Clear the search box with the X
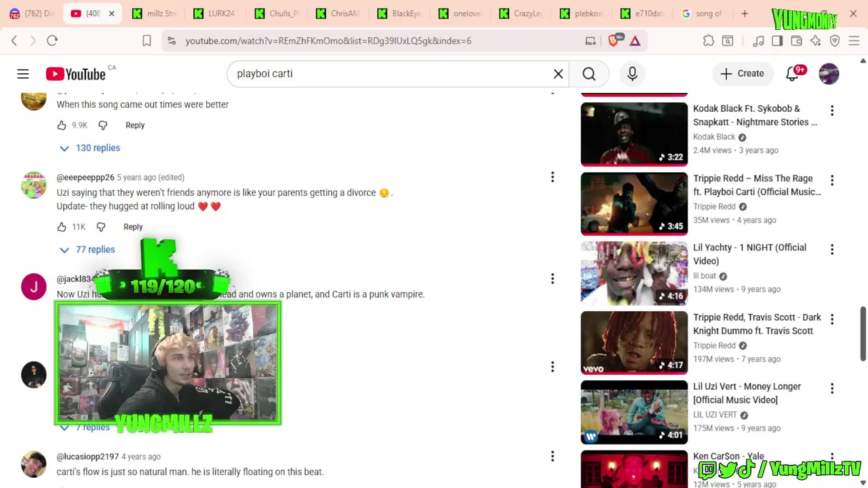 (x=558, y=74)
